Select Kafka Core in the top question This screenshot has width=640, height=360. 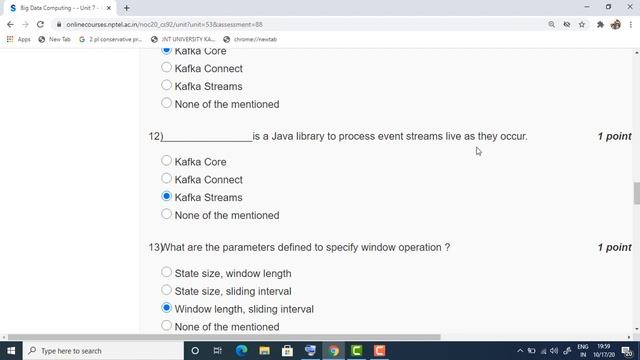[x=166, y=50]
